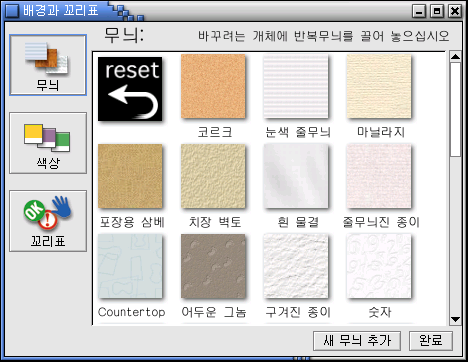This screenshot has height=362, width=468.
Task: Choose the 코르크 cork texture
Action: 213,86
